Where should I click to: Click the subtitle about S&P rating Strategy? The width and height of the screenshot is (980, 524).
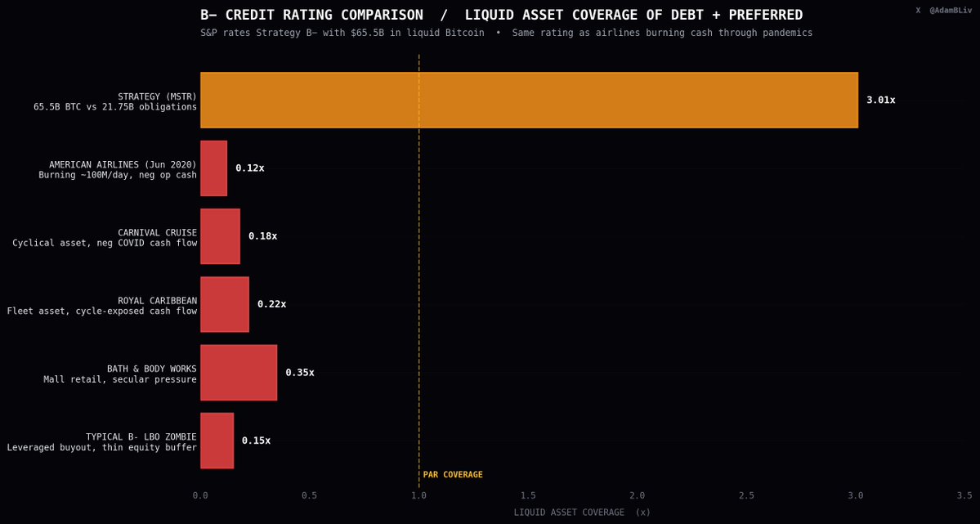coord(506,33)
